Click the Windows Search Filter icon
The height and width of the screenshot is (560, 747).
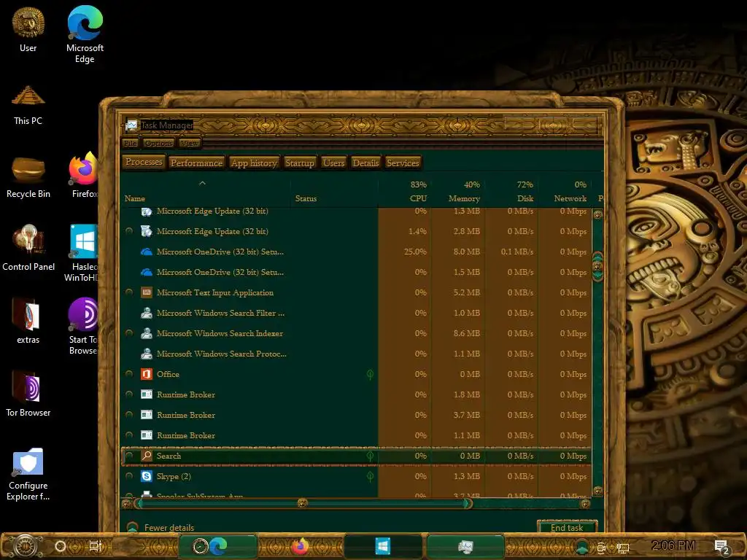146,313
